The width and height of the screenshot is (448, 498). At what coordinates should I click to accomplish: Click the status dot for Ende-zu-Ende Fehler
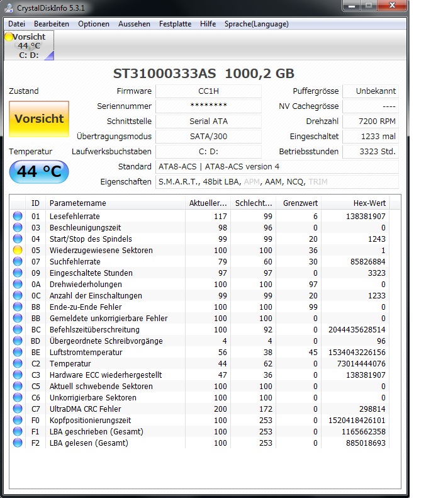coord(18,307)
